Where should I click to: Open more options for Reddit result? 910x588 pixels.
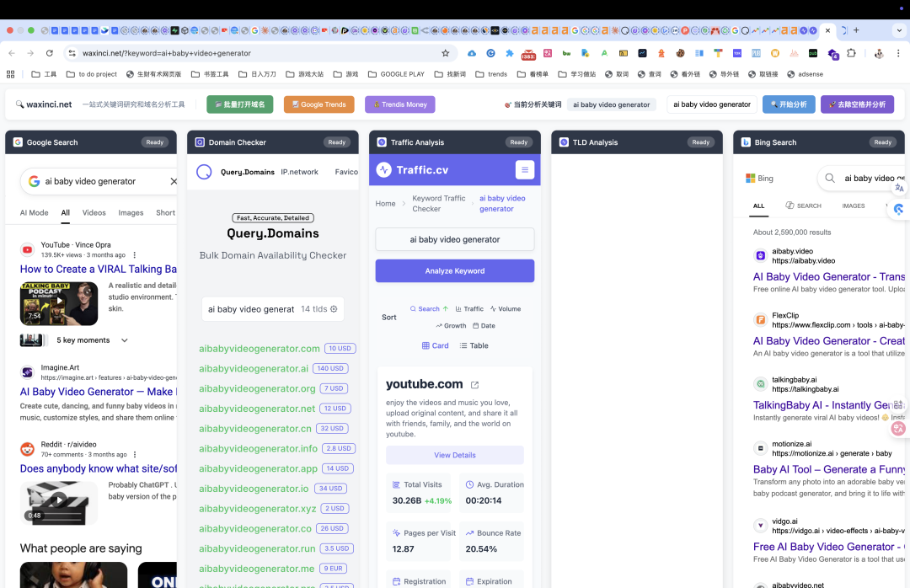point(135,455)
